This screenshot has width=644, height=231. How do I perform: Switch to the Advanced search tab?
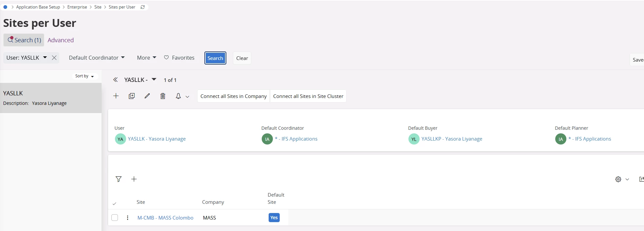(61, 40)
